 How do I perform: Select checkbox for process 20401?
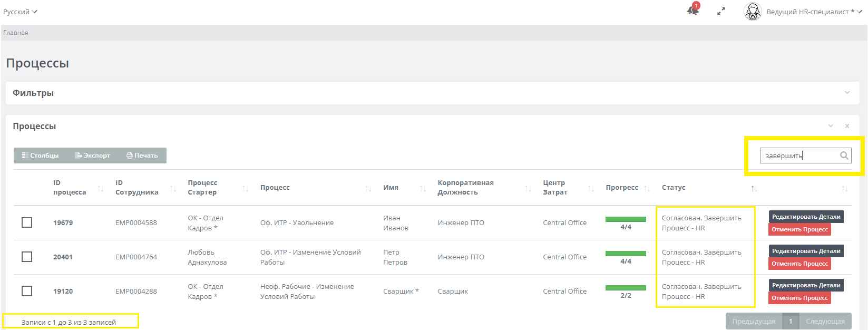tap(27, 257)
